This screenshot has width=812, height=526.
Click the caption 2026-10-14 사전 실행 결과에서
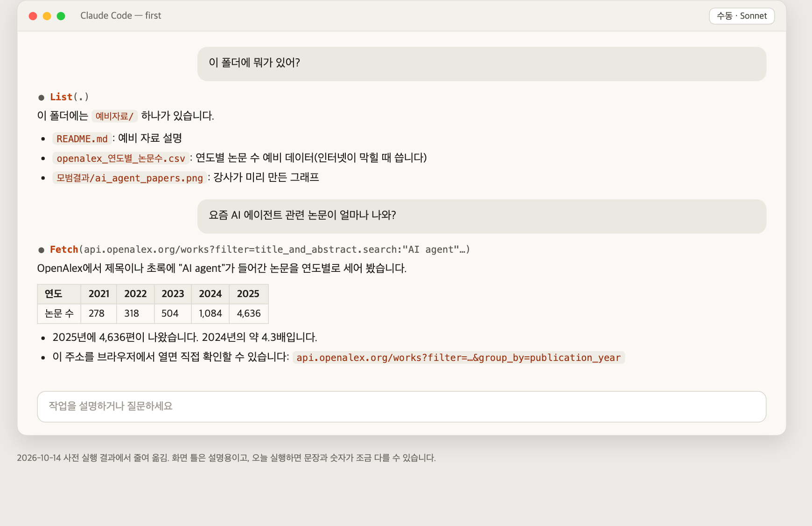[226, 458]
